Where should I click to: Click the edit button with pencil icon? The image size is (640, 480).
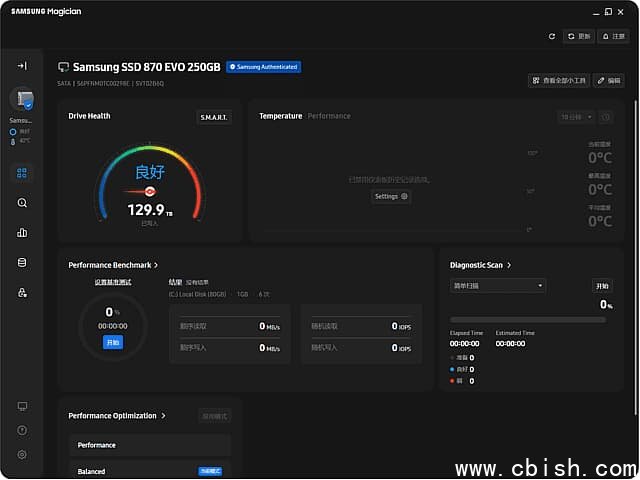[x=609, y=80]
